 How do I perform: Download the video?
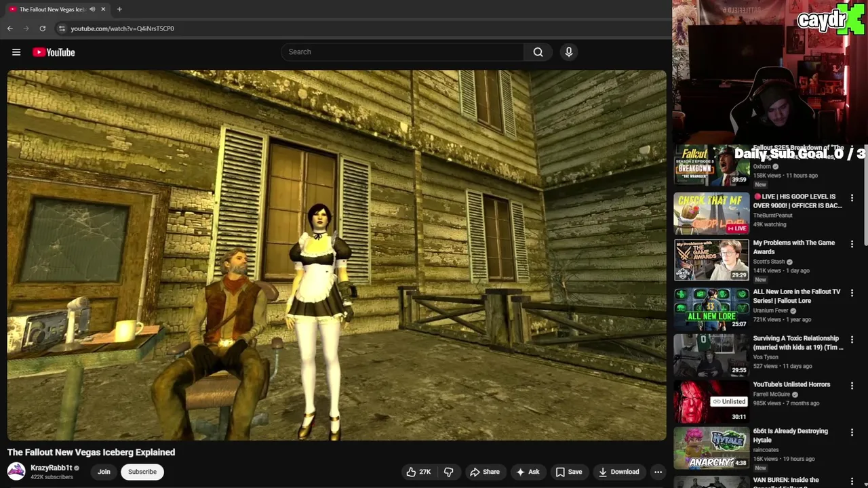point(618,472)
